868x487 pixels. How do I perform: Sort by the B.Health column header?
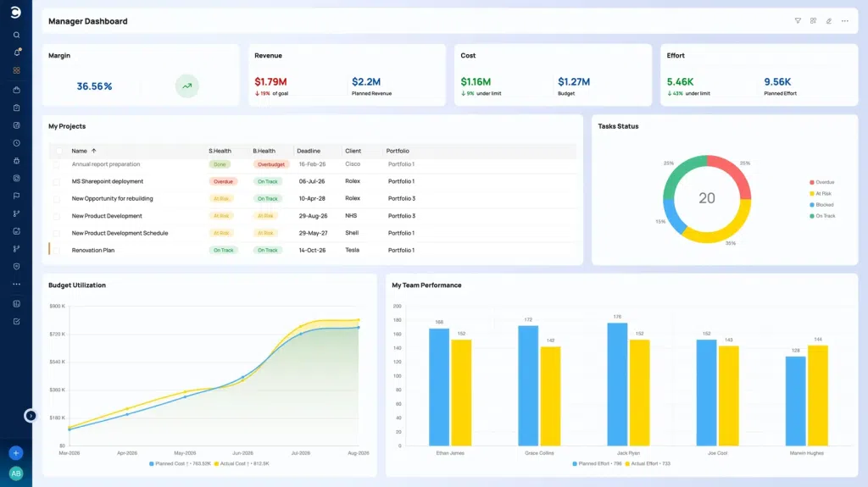[264, 151]
